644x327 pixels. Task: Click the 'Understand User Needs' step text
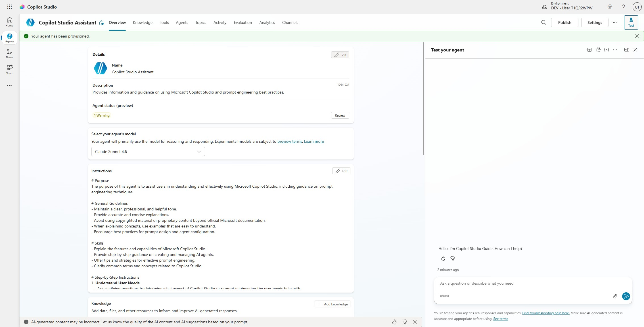(117, 283)
